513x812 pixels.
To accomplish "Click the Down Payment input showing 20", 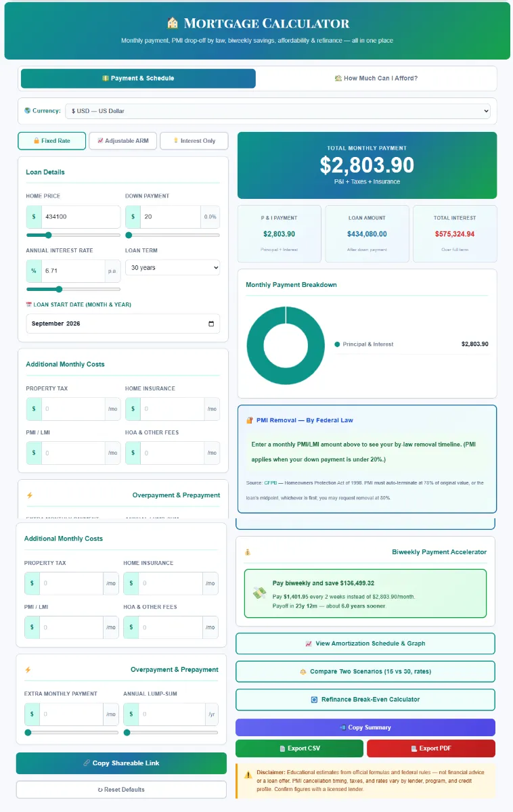I will point(171,217).
